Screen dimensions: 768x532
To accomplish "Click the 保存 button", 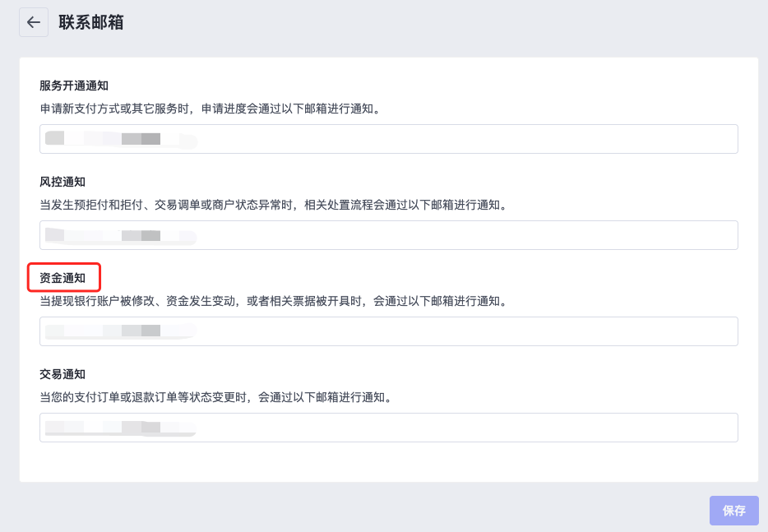I will pyautogui.click(x=733, y=511).
